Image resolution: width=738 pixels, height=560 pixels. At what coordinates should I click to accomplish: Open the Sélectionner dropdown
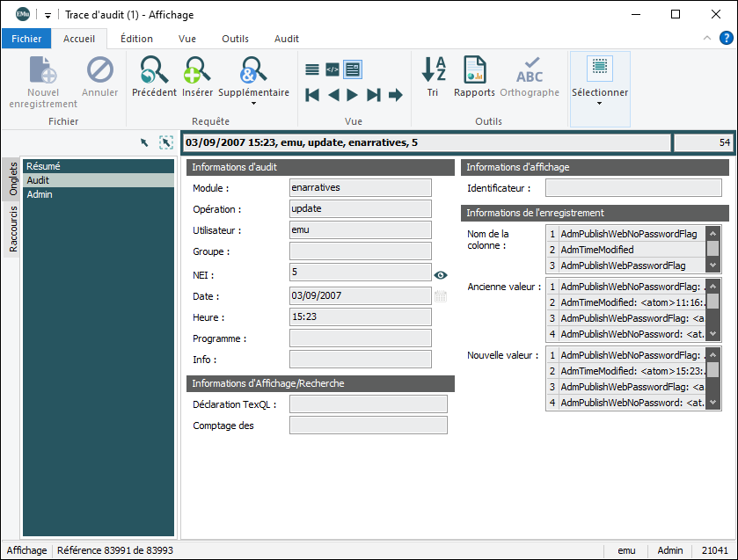600,103
